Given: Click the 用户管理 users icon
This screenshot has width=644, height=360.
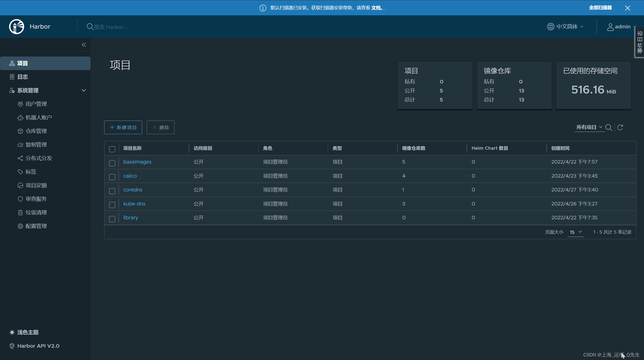Looking at the screenshot, I should [x=20, y=104].
